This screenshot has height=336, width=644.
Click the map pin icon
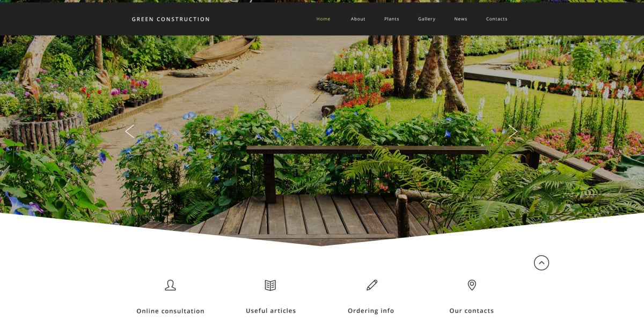click(472, 285)
